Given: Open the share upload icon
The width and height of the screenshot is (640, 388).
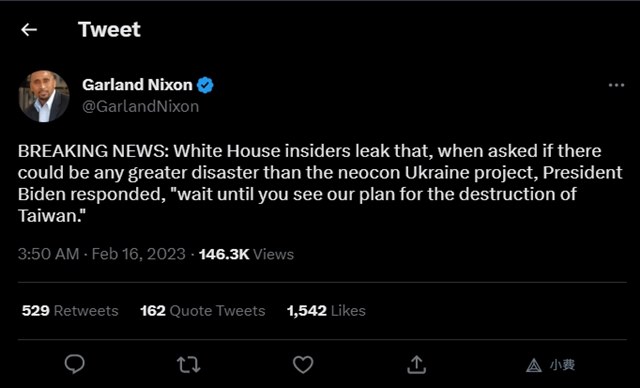Looking at the screenshot, I should [416, 364].
